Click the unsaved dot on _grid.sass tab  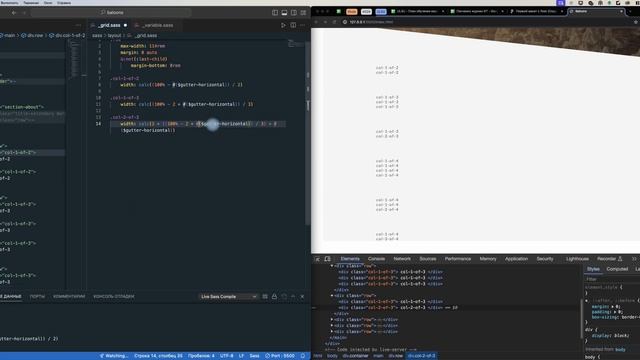pyautogui.click(x=125, y=25)
